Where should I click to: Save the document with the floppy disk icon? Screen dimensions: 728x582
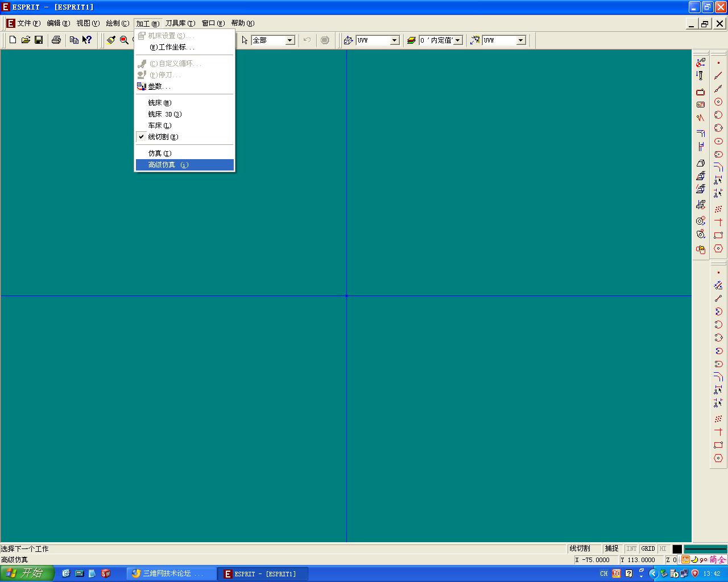39,40
